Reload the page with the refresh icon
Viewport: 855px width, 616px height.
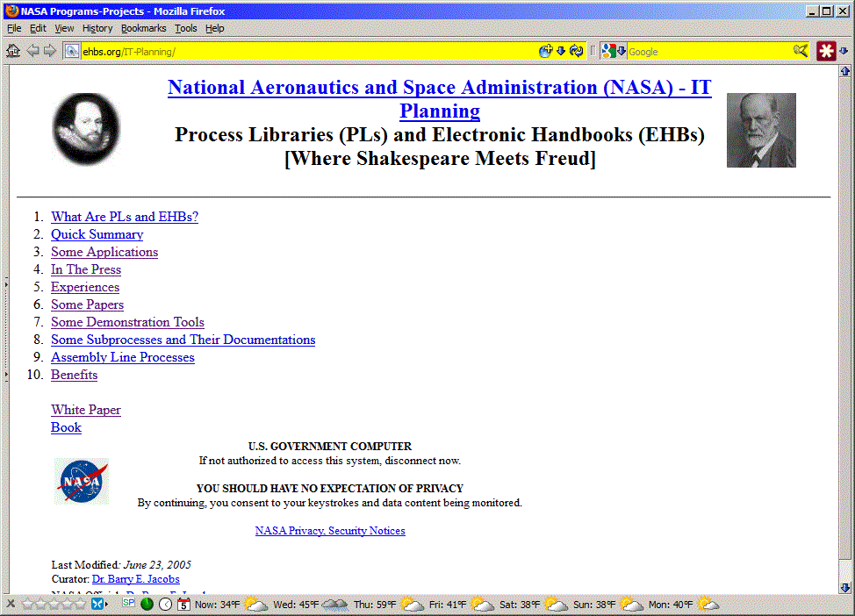click(x=577, y=51)
